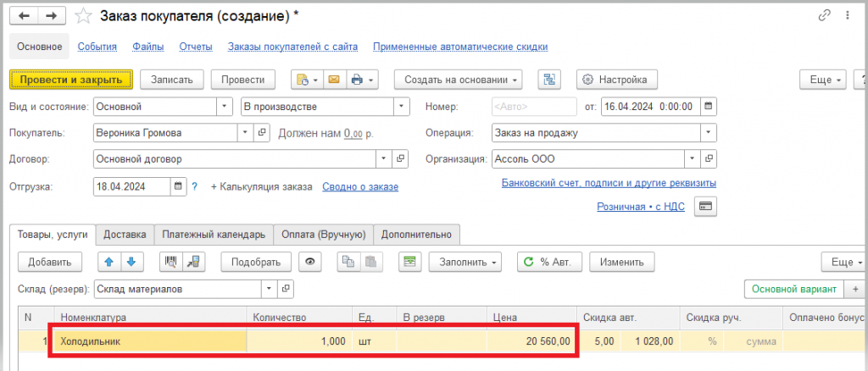
Task: Click the Провести button
Action: tap(243, 80)
